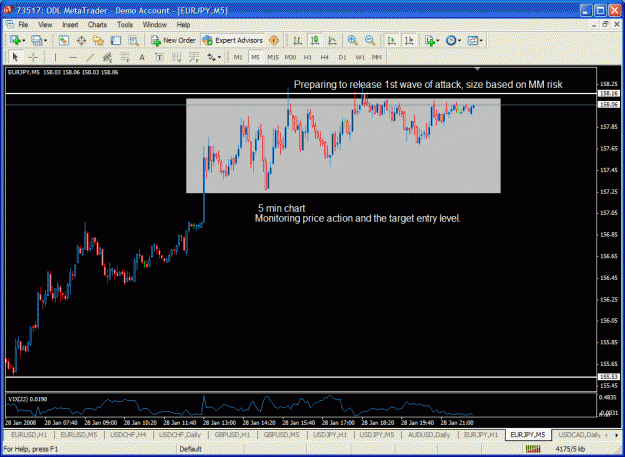Image resolution: width=625 pixels, height=457 pixels.
Task: Zoom out on the chart
Action: tap(370, 40)
